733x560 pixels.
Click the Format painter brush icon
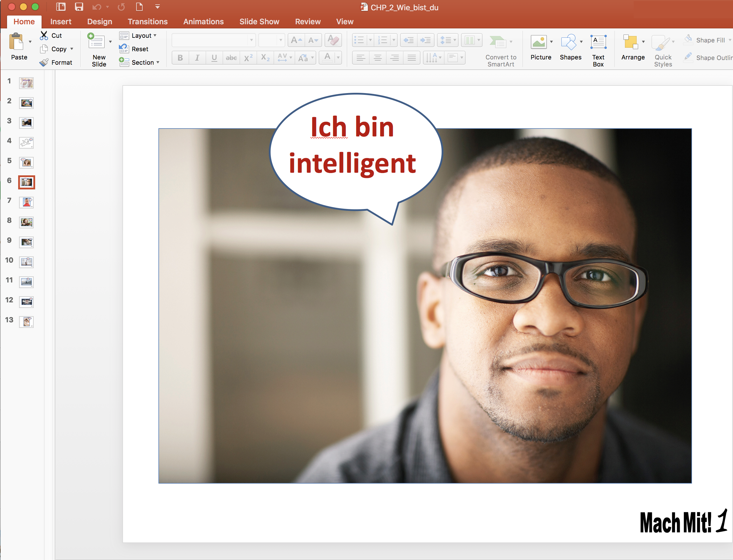pos(44,62)
